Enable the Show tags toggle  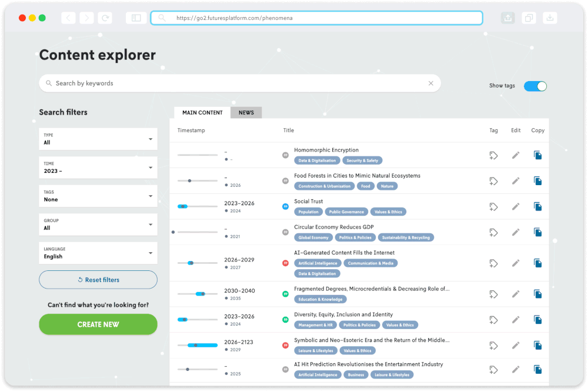pyautogui.click(x=535, y=86)
